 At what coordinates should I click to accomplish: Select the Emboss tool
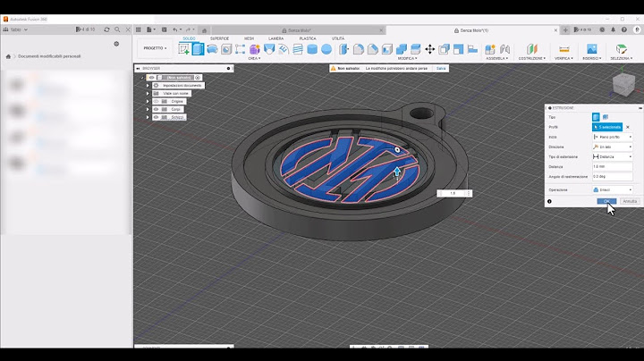(x=284, y=49)
